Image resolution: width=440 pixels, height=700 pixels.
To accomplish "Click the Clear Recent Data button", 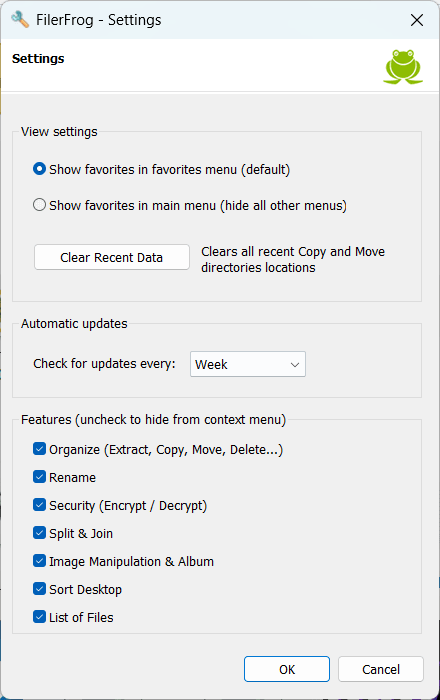I will 112,257.
